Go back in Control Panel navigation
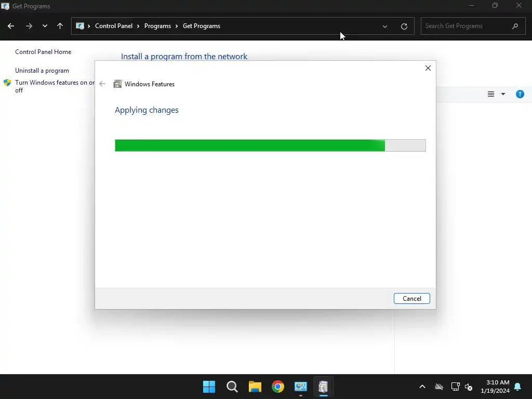 tap(11, 26)
